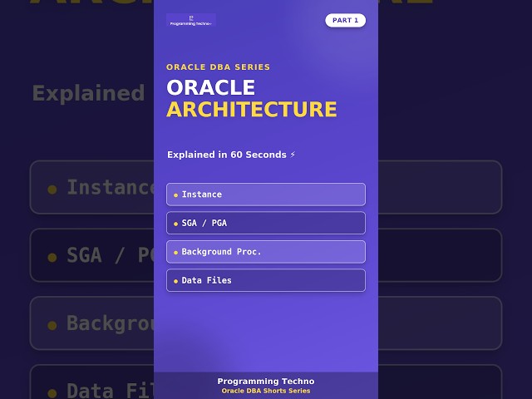Click the yellow bullet beside SGA / PGA

point(175,224)
